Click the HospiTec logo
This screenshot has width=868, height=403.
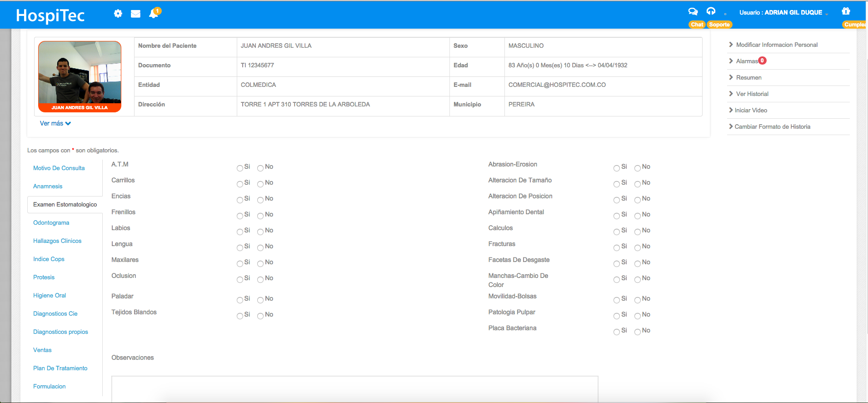pos(50,16)
